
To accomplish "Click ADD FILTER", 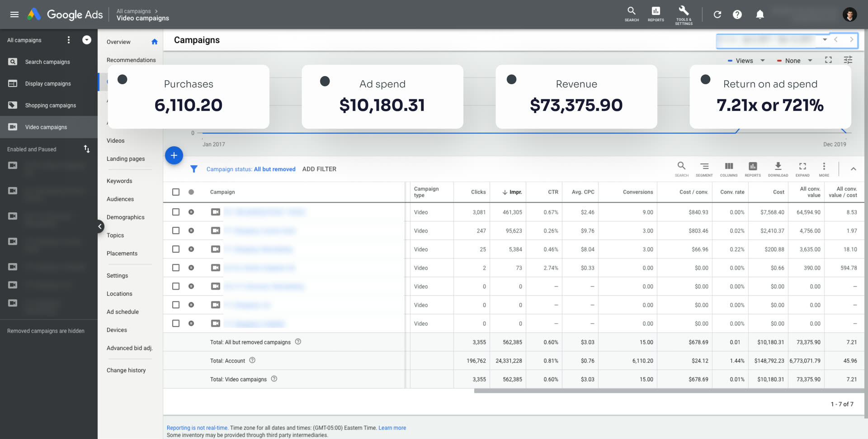I will (319, 169).
